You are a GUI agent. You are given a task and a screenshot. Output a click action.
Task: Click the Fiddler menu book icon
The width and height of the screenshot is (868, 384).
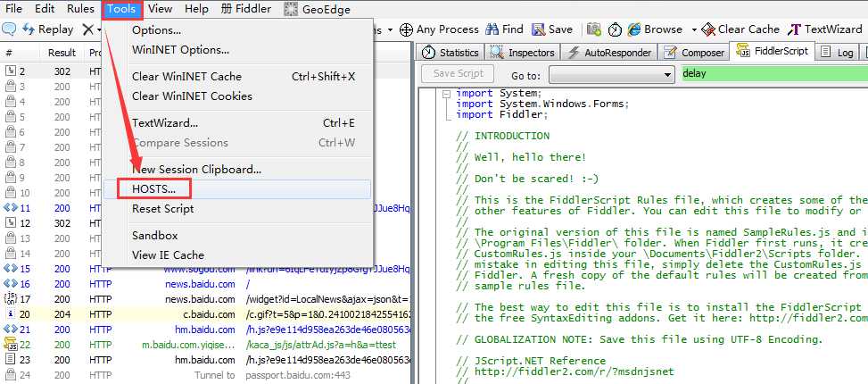(227, 9)
